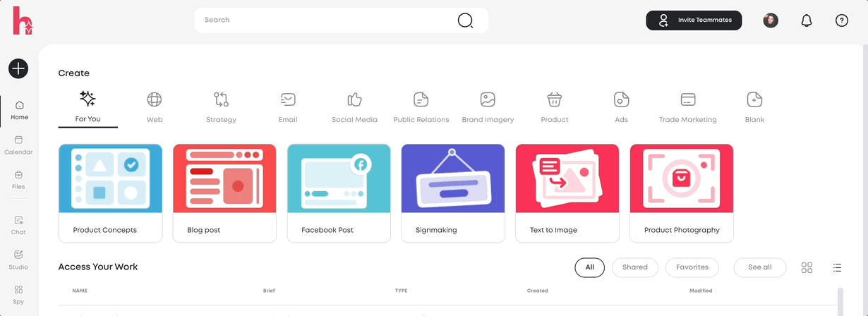Filter work by Shared
This screenshot has width=868, height=316.
point(635,267)
